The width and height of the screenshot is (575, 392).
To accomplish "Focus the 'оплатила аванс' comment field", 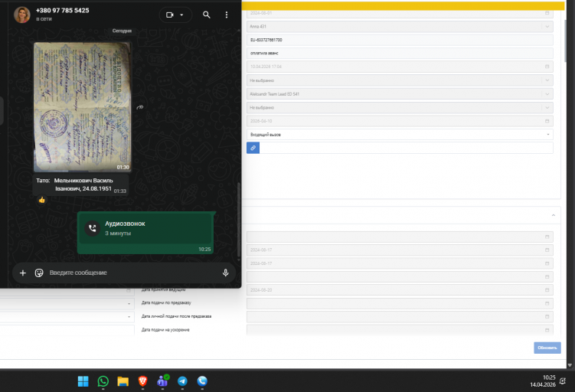I will coord(400,53).
